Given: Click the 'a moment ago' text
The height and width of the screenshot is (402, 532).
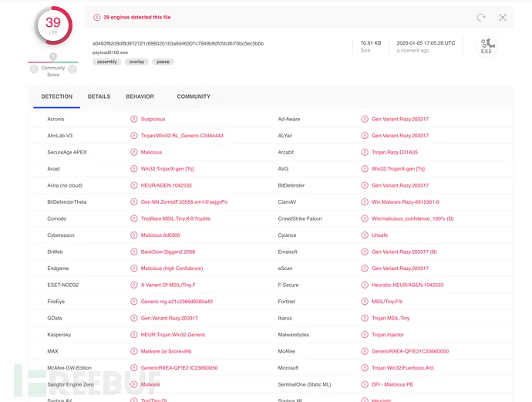Looking at the screenshot, I should (412, 51).
